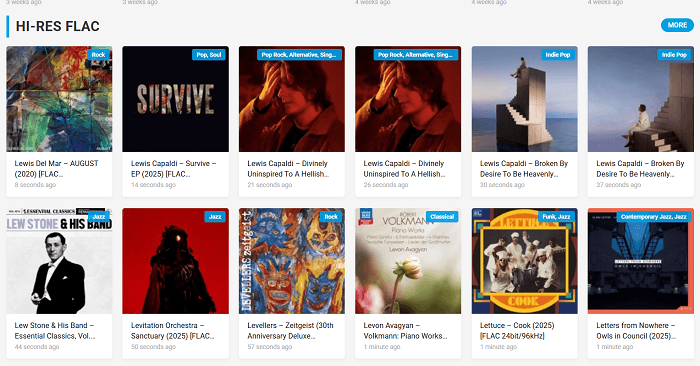Click '1 minute ago' under Letters from Nowhere

(615, 347)
